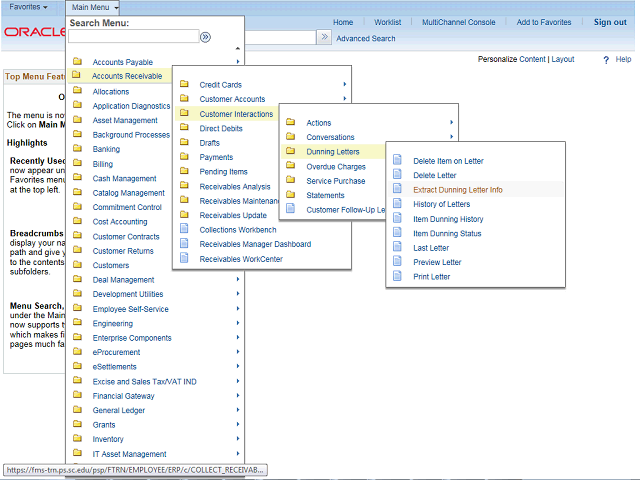The height and width of the screenshot is (480, 640).
Task: Expand the Financial Gateway submenu arrow
Action: [x=238, y=395]
